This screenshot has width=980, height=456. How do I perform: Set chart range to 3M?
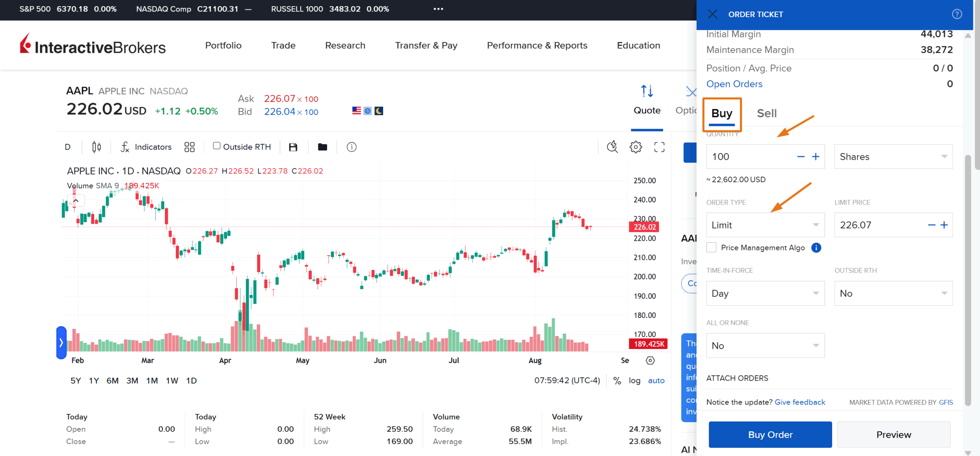132,381
